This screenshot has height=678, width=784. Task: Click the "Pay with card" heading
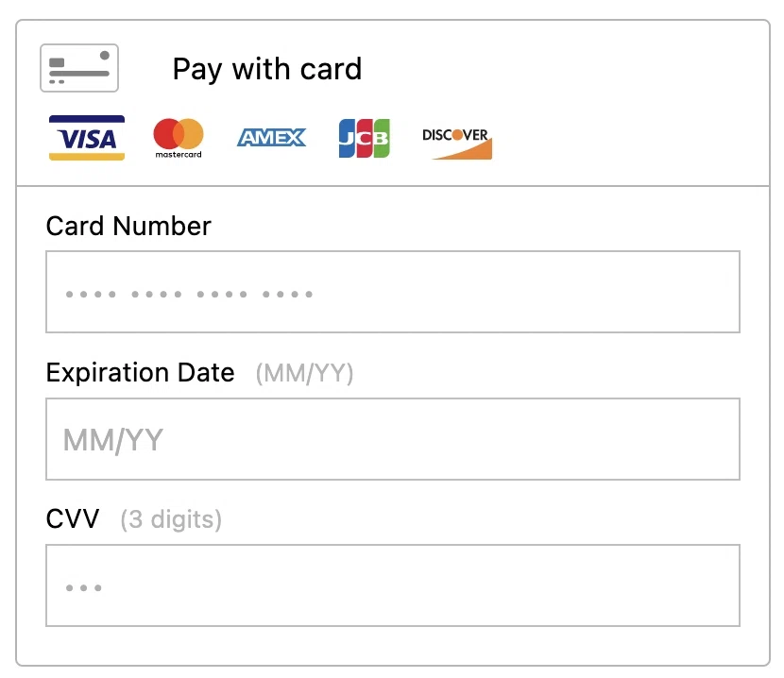266,69
